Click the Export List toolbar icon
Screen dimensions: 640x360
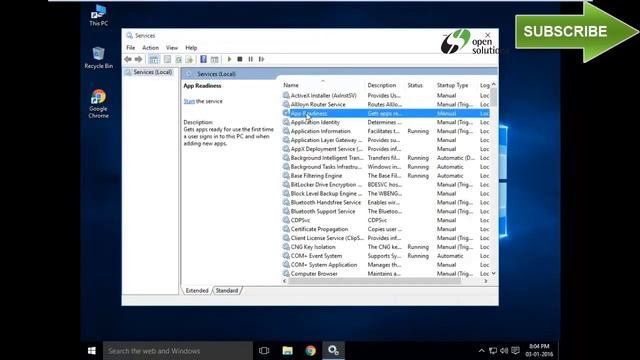pos(189,59)
